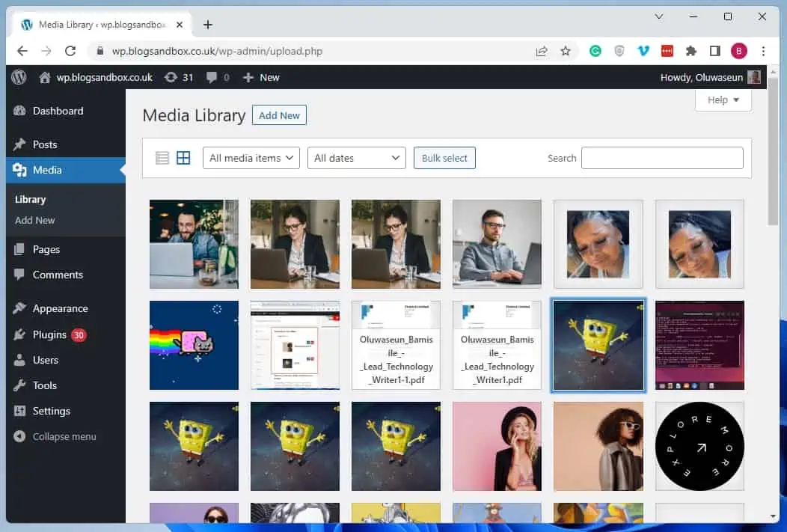
Task: Open a new browser tab with plus
Action: click(208, 25)
